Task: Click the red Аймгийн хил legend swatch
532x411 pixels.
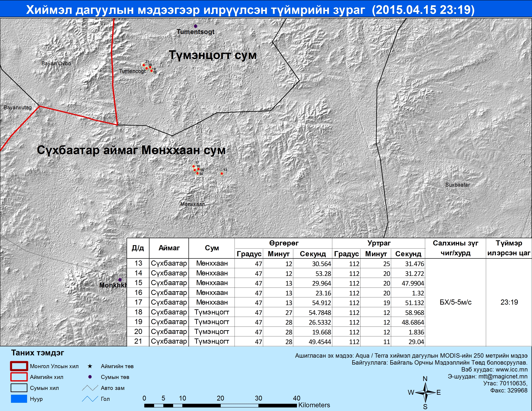Action: coord(19,377)
